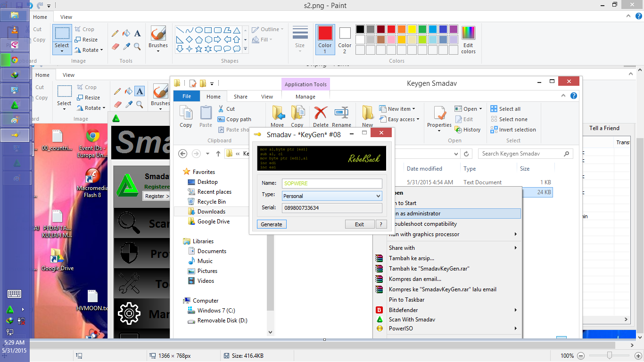Click Undo in Paint quick access toolbar
The image size is (644, 362).
pyautogui.click(x=30, y=6)
